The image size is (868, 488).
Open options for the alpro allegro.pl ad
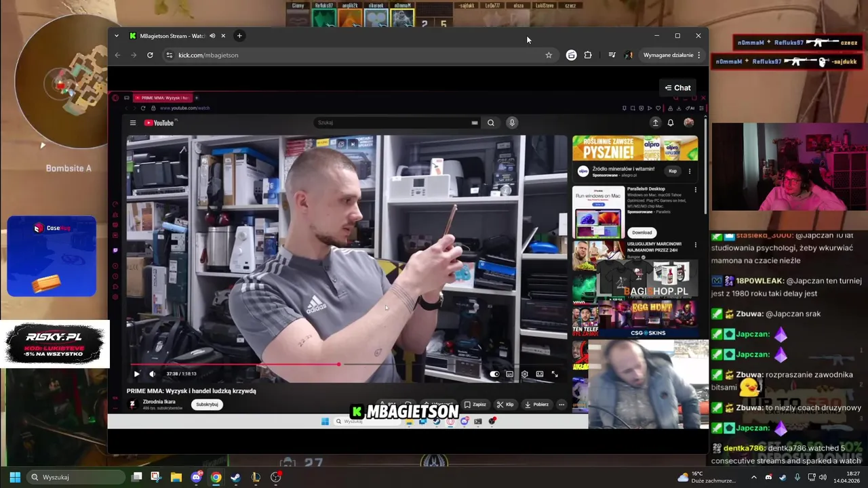click(690, 171)
